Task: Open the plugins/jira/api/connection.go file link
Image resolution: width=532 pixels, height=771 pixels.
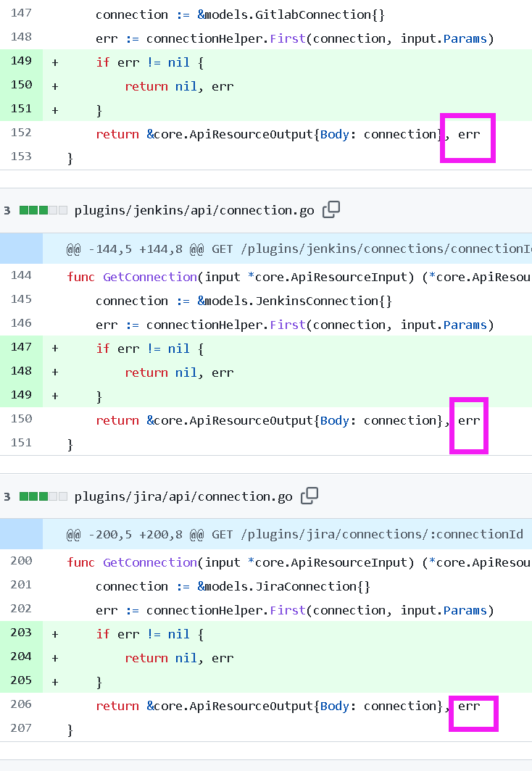Action: [183, 496]
